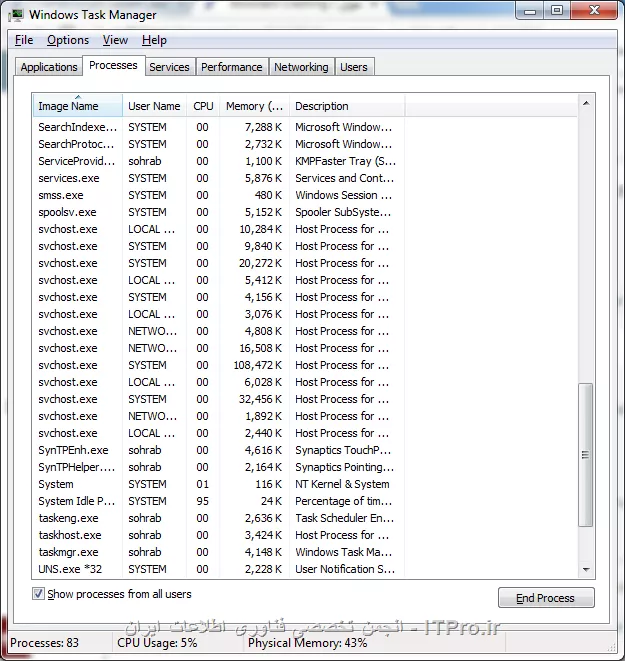
Task: Select the smss.exe process
Action: point(219,195)
